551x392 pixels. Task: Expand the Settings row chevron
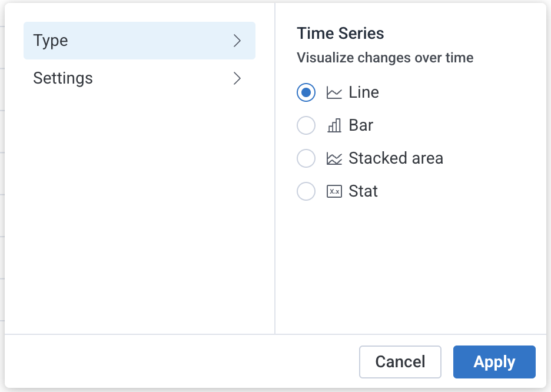(x=237, y=78)
